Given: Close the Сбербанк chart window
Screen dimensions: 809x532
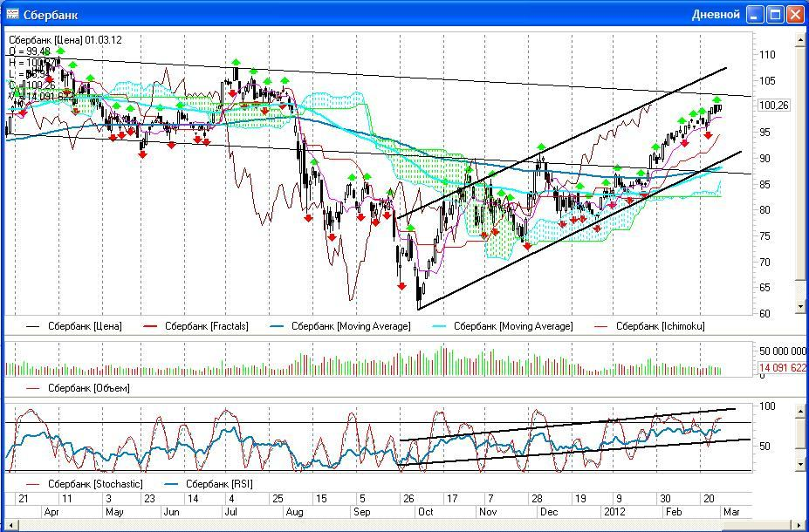Looking at the screenshot, I should pos(794,15).
